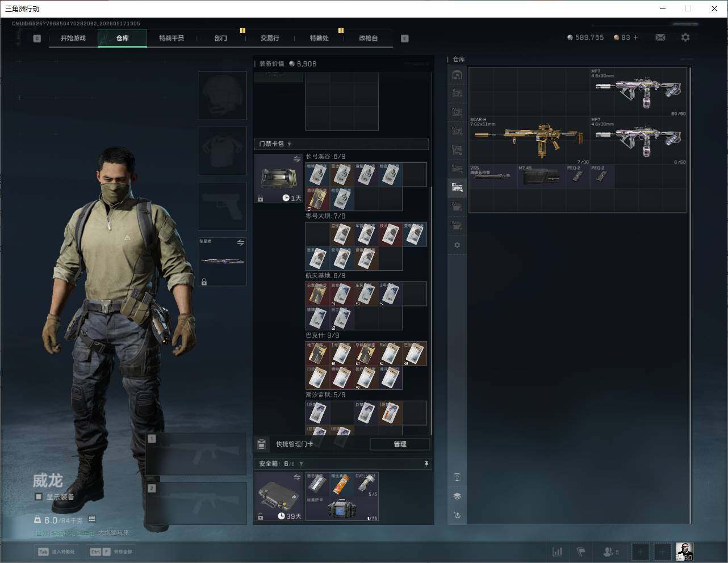Click the 589,785 currency balance
This screenshot has width=728, height=563.
(585, 37)
